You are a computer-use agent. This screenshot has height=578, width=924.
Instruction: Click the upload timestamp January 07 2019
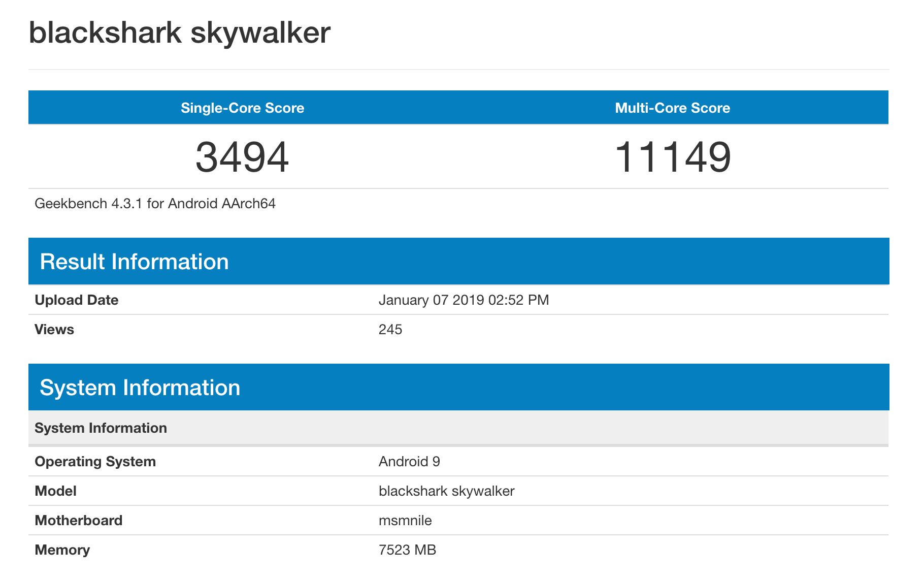pos(464,300)
